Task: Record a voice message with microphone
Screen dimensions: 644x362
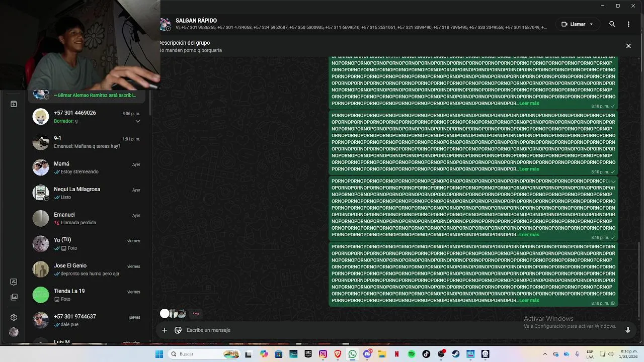Action: tap(628, 330)
